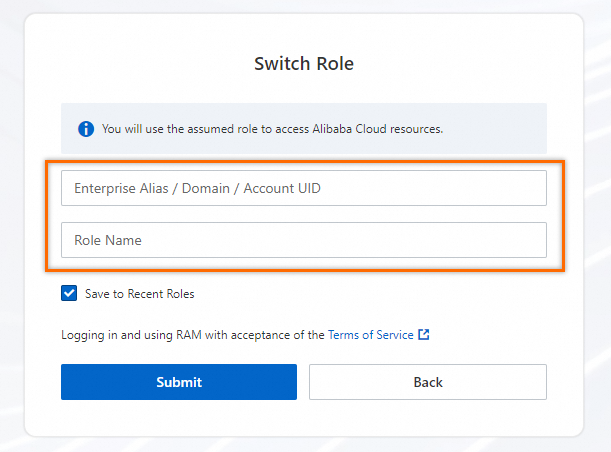Submit the switch role form
Screen dimensions: 611x452
click(179, 382)
